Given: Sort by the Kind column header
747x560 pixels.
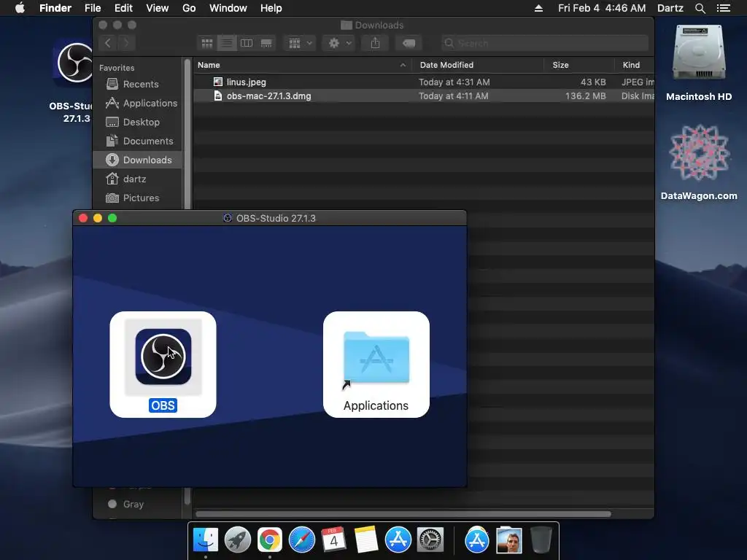Looking at the screenshot, I should coord(634,65).
